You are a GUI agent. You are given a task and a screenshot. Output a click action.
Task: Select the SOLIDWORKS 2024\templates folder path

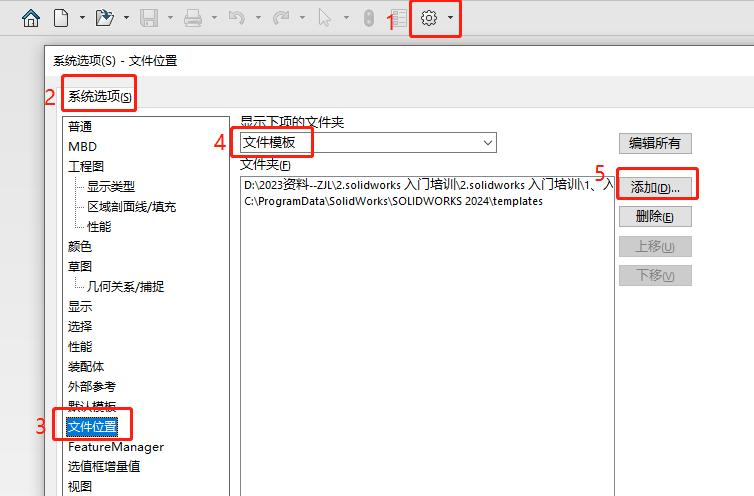[393, 201]
